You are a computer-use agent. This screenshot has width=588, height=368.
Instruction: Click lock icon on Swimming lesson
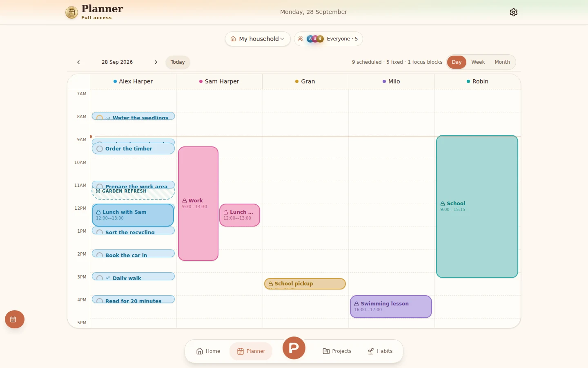click(356, 304)
